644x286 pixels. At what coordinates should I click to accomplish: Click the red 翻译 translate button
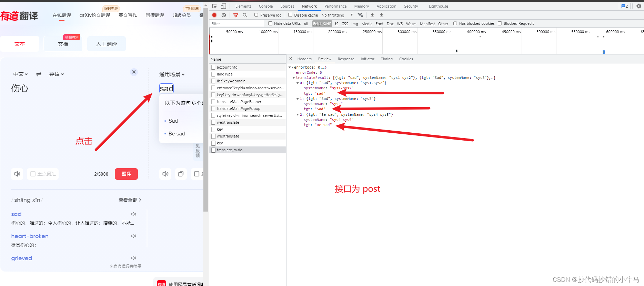click(126, 174)
